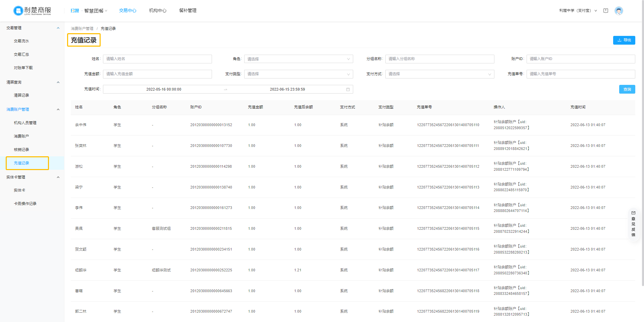The image size is (644, 322).
Task: Open 清算记录 in the sidebar
Action: [21, 95]
